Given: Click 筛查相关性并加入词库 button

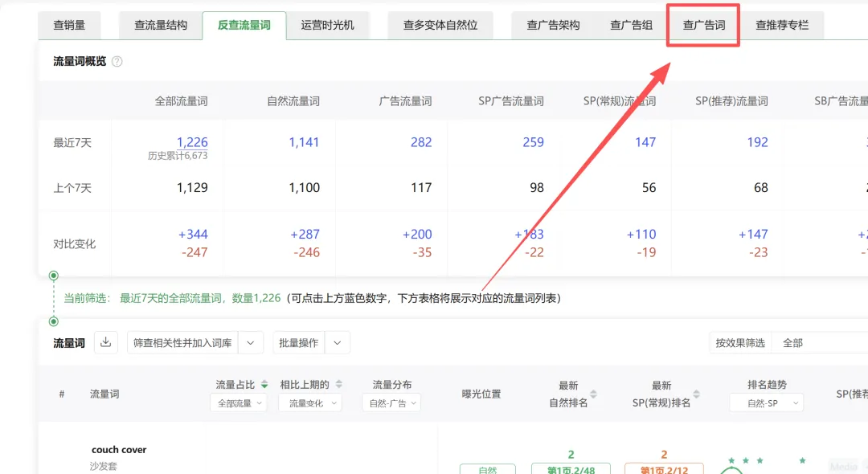Looking at the screenshot, I should 182,343.
